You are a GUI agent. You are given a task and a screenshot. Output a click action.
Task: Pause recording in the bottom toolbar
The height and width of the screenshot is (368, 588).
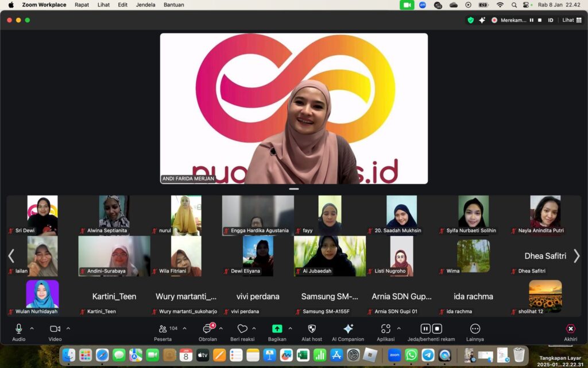[x=425, y=328]
